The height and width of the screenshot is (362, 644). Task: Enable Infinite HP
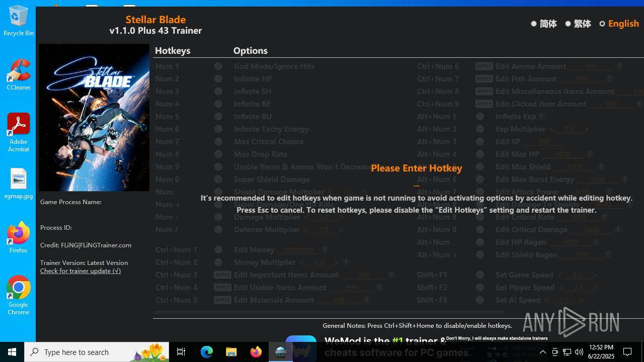(x=218, y=79)
